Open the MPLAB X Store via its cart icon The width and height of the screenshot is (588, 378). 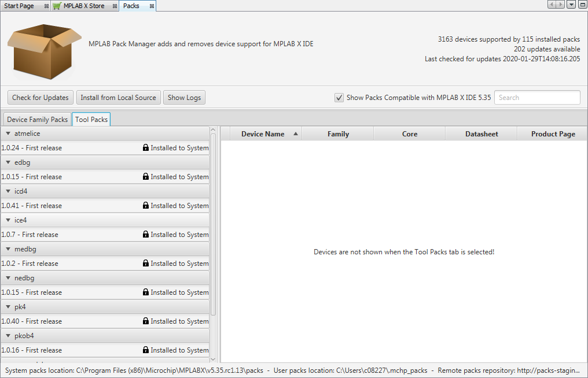56,6
